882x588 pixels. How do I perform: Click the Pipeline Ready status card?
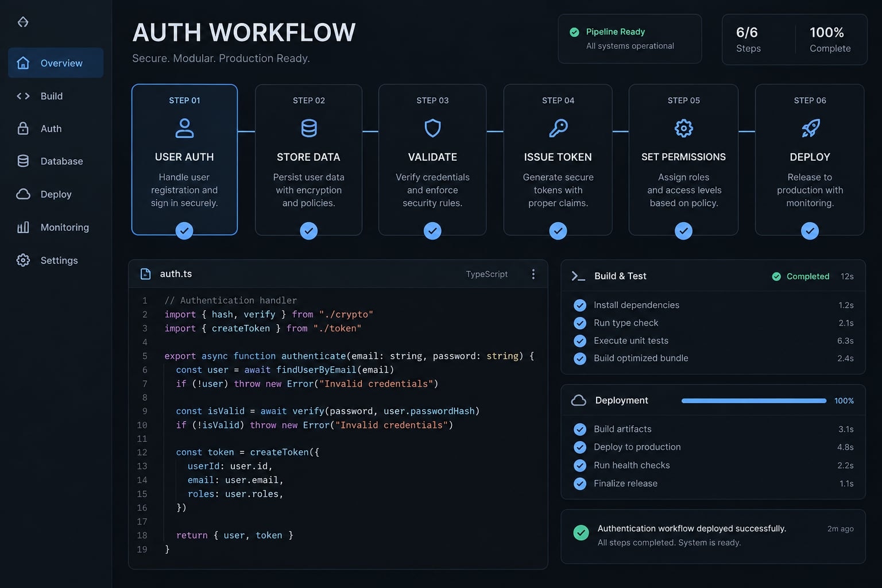pos(630,38)
